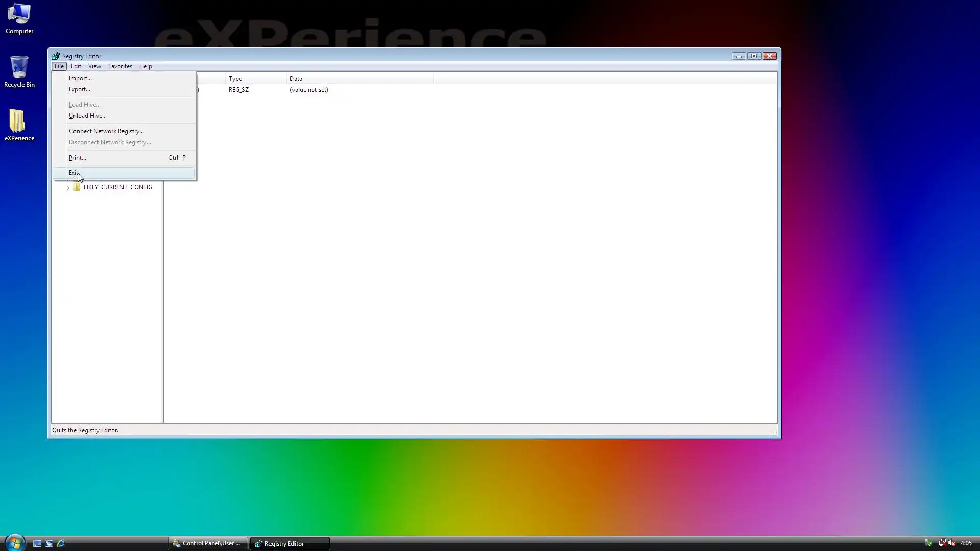
Task: Open the Edit menu
Action: click(76, 66)
